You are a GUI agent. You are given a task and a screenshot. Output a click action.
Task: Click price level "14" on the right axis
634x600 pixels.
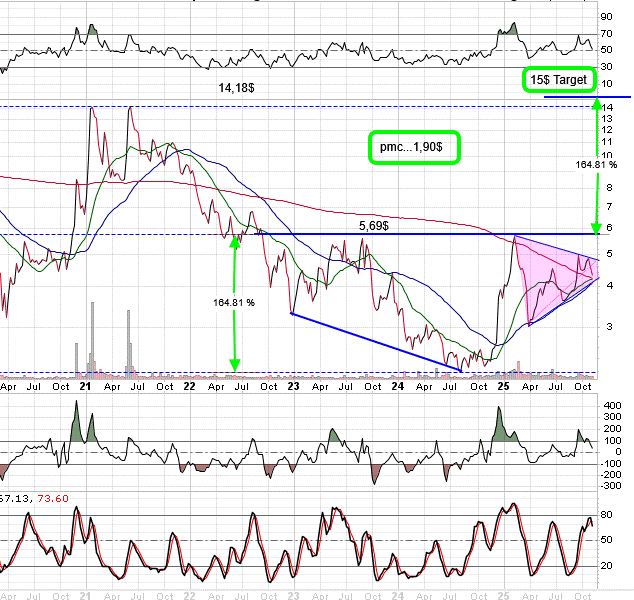tap(606, 107)
